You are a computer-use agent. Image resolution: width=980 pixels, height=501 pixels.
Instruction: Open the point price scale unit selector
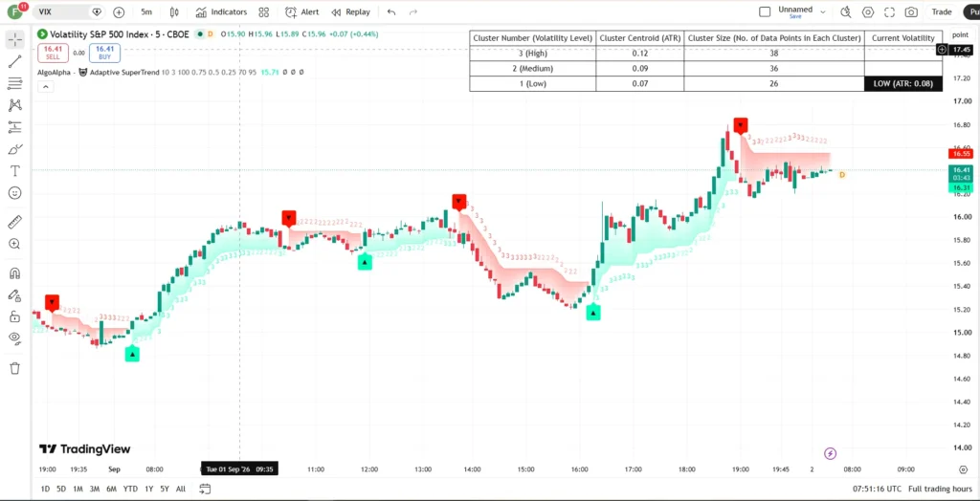point(960,35)
